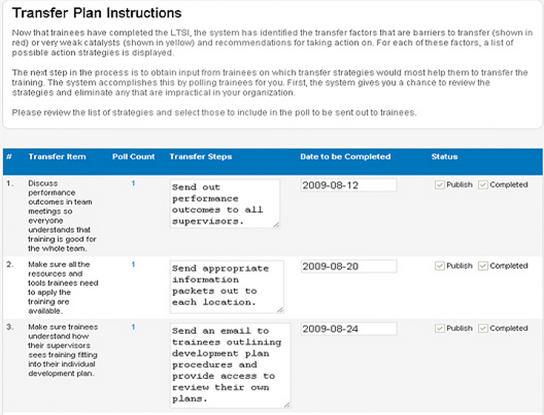Viewport: 544px width, 415px height.
Task: Toggle Publish checkbox for item 1
Action: [x=440, y=185]
